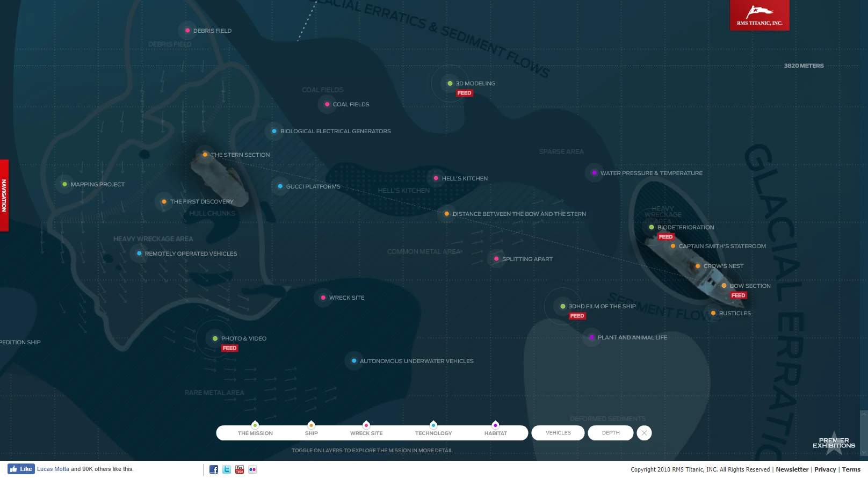Open 3DHD Film of the Ship point
Viewport: 868px width, 478px height.
coord(562,306)
